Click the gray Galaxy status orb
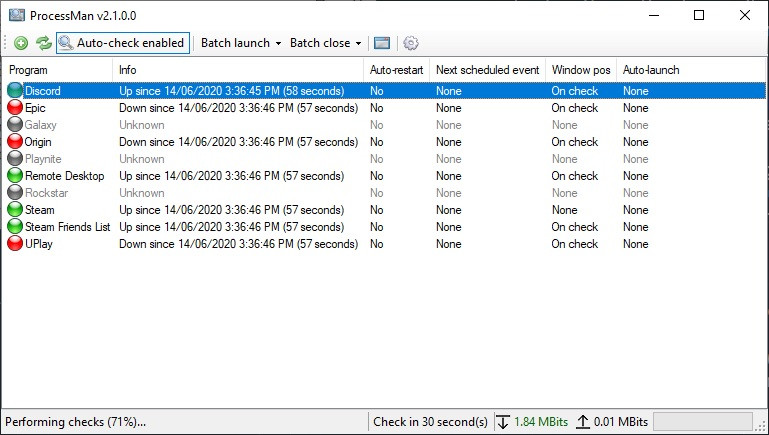769x435 pixels. (15, 125)
